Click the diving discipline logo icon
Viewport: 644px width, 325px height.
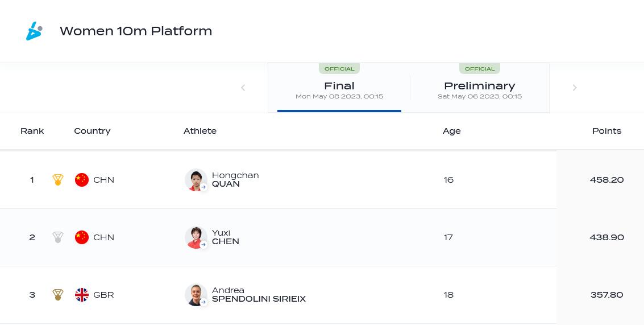click(x=34, y=31)
